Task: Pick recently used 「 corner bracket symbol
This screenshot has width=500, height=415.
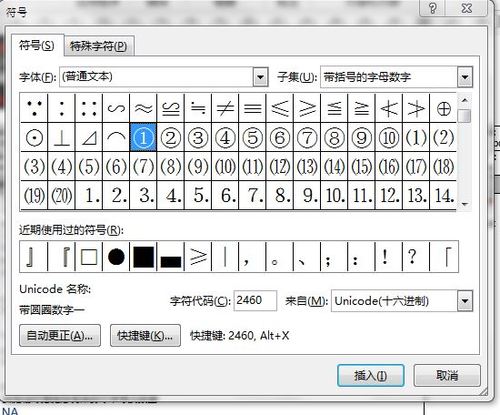Action: (444, 257)
